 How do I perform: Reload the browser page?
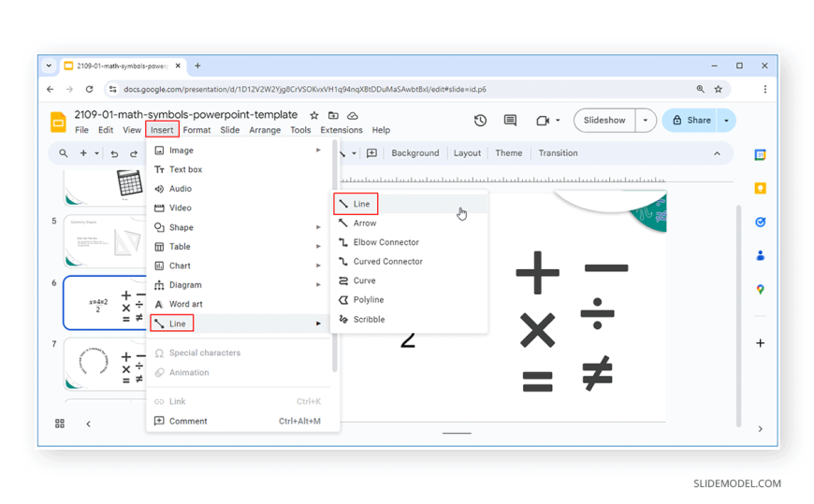tap(89, 89)
